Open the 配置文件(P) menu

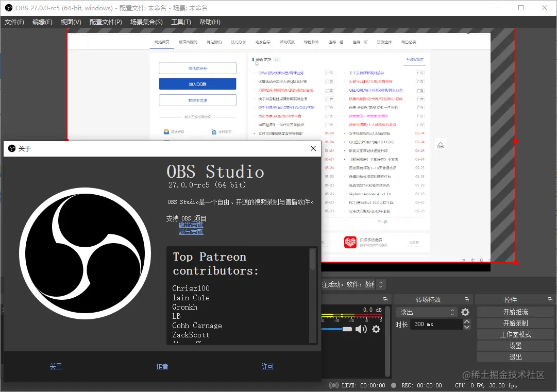(106, 22)
